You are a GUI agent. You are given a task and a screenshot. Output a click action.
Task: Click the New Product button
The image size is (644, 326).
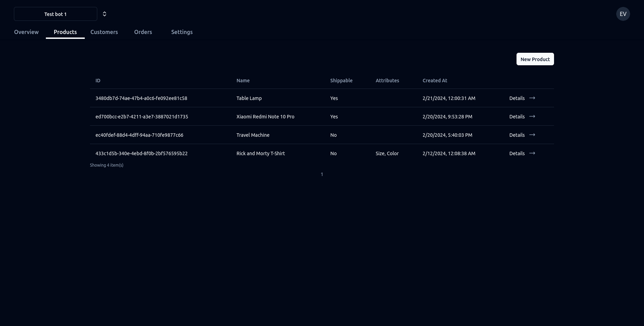click(535, 59)
